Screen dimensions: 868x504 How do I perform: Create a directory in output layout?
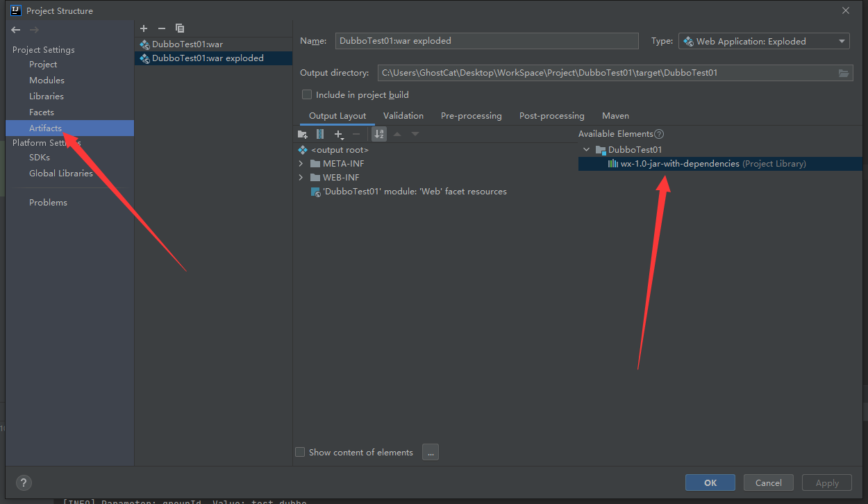point(302,134)
